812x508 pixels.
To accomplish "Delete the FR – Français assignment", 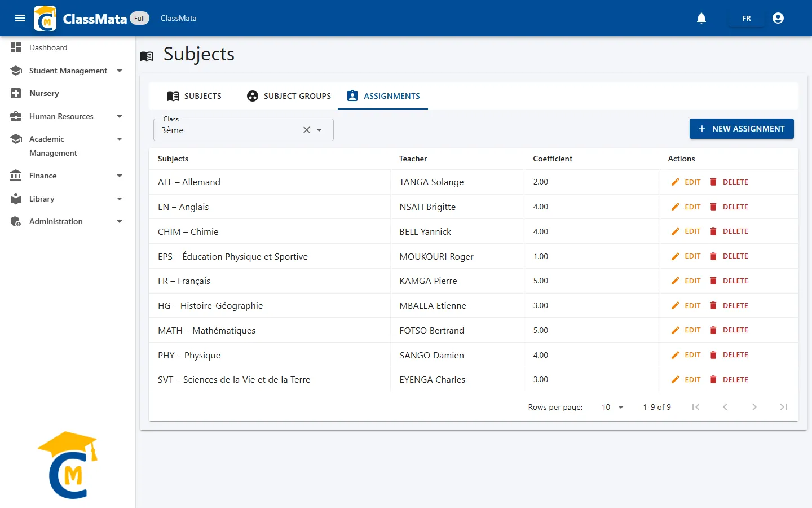I will click(729, 281).
